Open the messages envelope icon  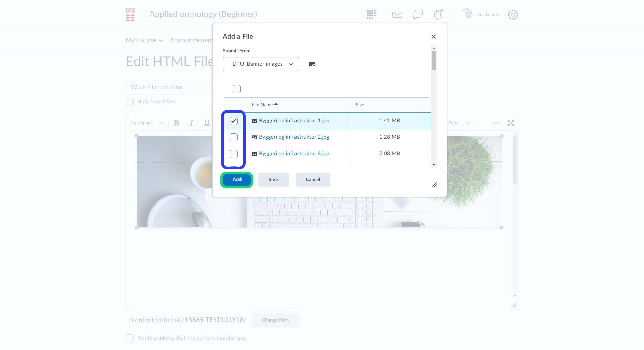tap(397, 15)
